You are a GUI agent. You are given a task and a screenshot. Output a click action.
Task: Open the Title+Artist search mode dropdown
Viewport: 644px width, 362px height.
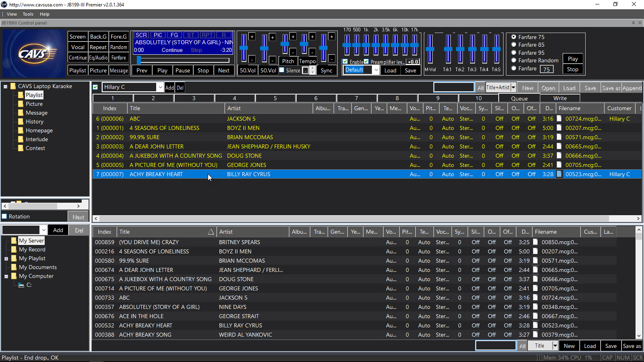[513, 87]
